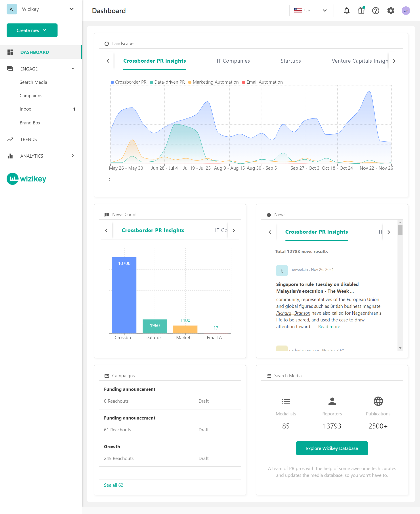The width and height of the screenshot is (420, 514).
Task: Click the Reporters person icon
Action: pos(332,401)
